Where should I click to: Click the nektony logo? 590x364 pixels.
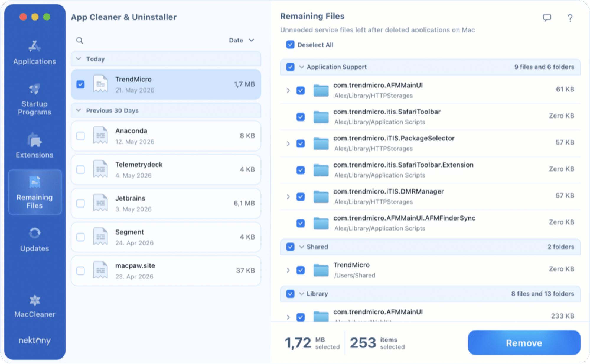click(35, 340)
